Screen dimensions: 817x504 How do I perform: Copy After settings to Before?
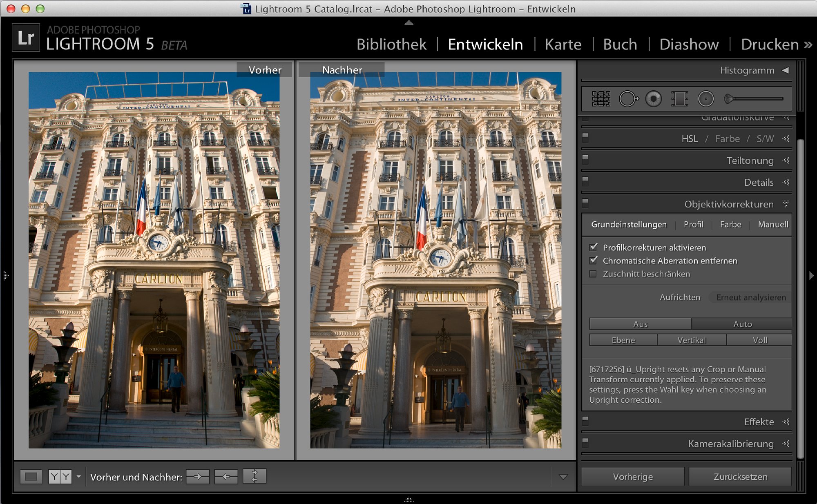click(226, 476)
